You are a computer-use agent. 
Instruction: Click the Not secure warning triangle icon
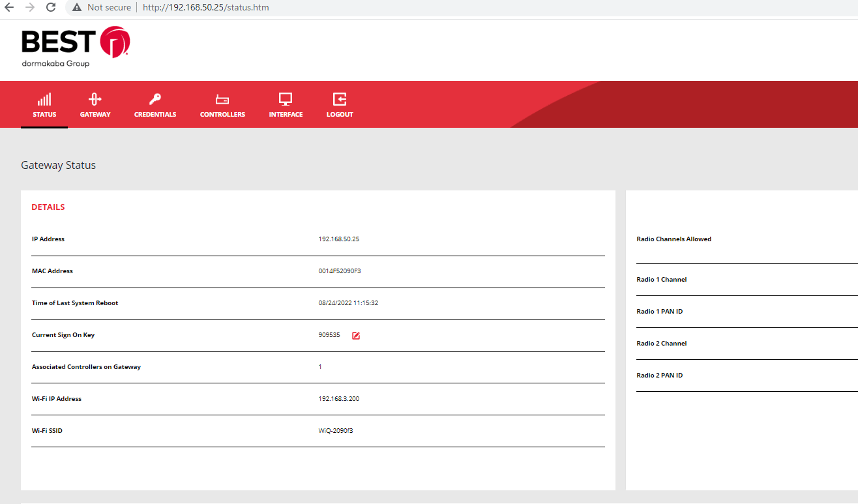77,7
